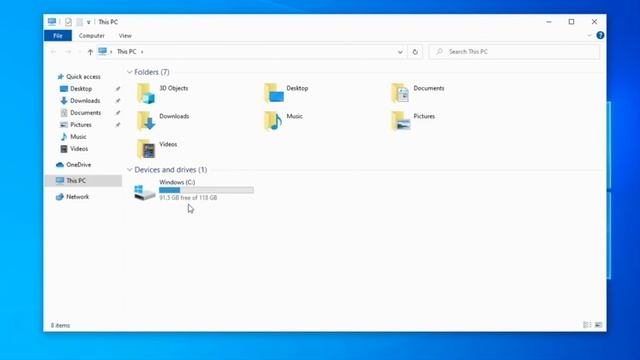Open the recent locations dropdown arrow
This screenshot has height=360, width=640.
point(80,52)
